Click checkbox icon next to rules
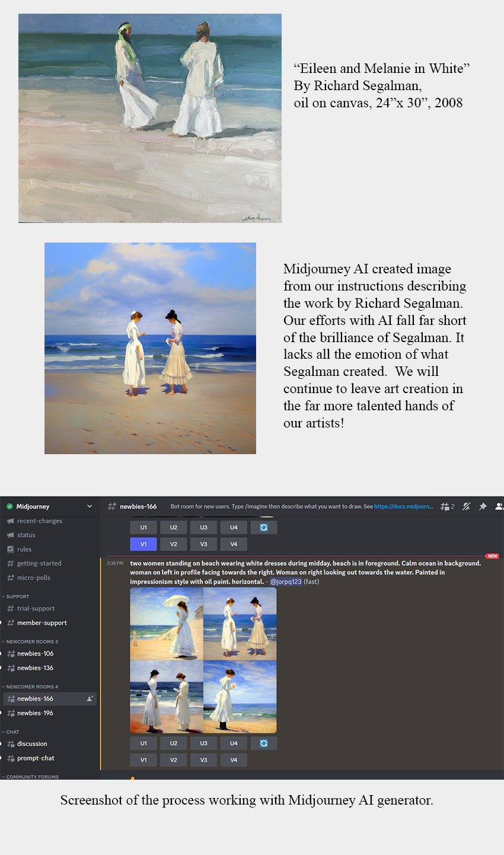This screenshot has height=855, width=504. [x=10, y=549]
